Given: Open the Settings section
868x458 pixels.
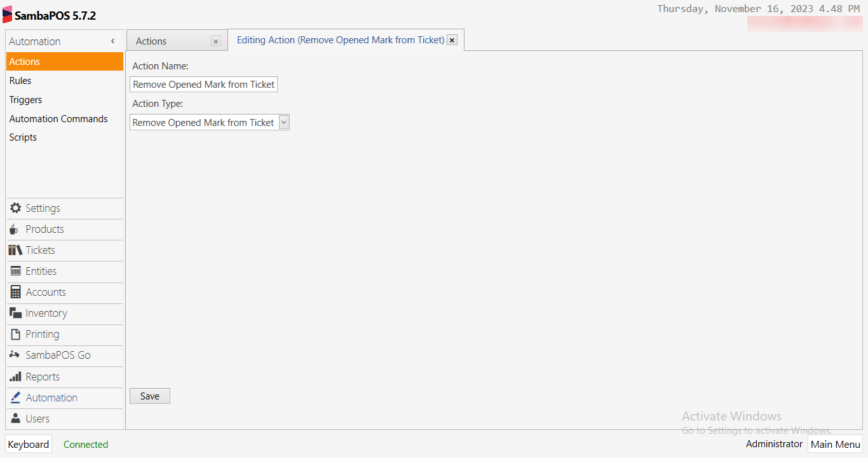Looking at the screenshot, I should point(43,208).
